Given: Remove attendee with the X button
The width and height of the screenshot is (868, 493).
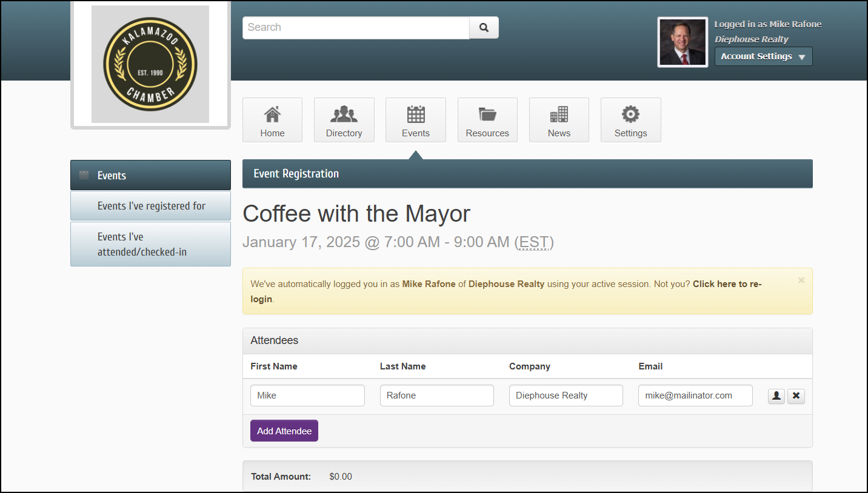Looking at the screenshot, I should pyautogui.click(x=796, y=396).
